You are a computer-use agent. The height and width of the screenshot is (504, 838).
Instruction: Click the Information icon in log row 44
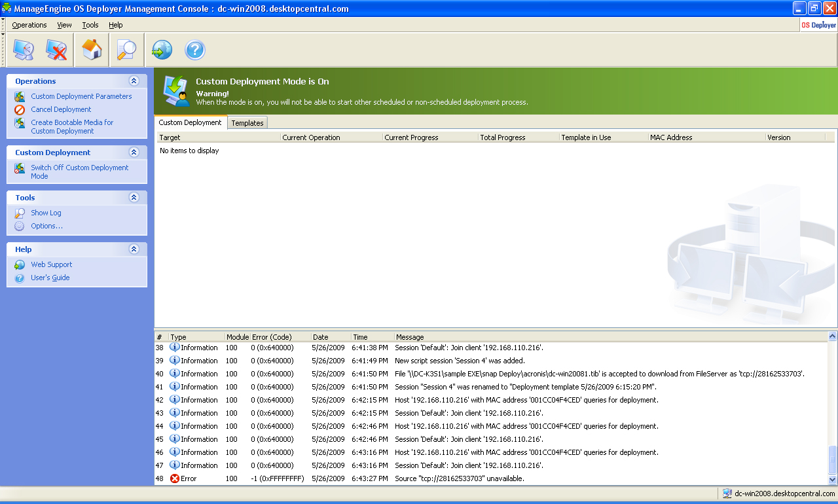click(x=175, y=426)
